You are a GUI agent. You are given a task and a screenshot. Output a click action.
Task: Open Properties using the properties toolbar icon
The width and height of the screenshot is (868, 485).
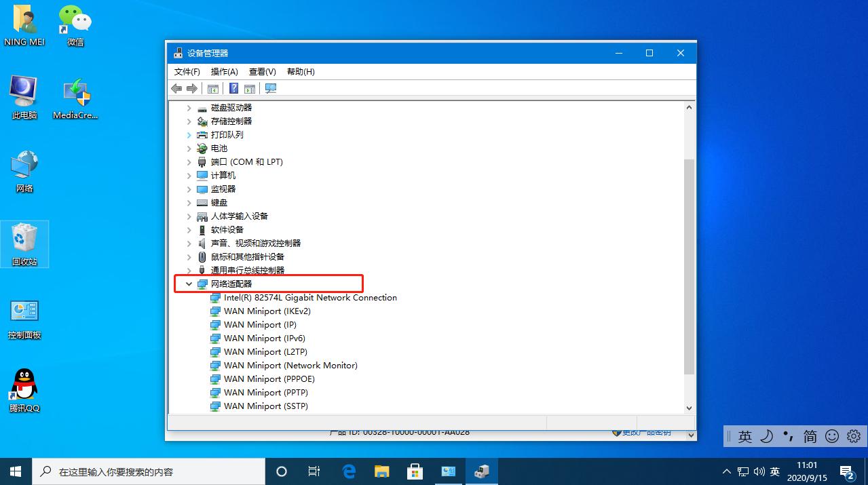(250, 88)
